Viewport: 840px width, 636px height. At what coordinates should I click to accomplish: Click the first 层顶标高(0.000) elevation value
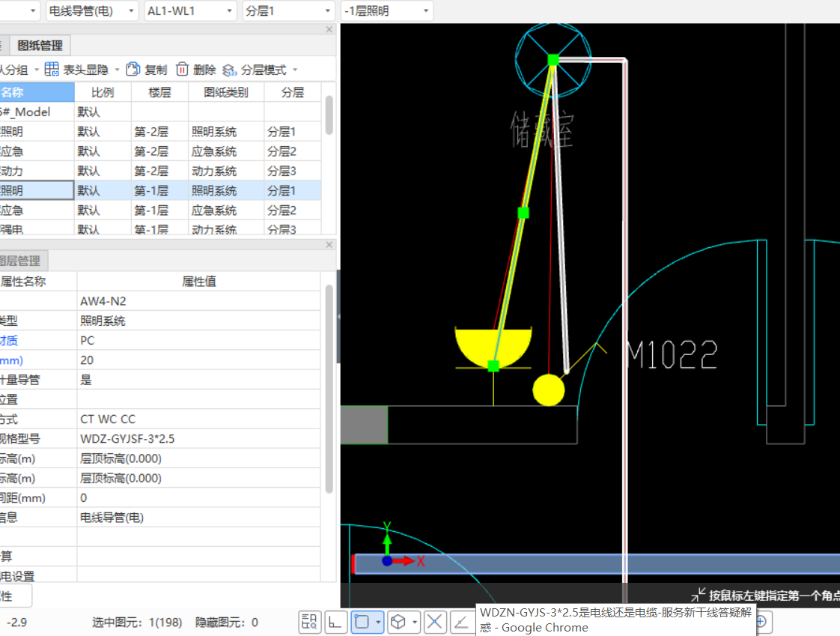point(198,458)
